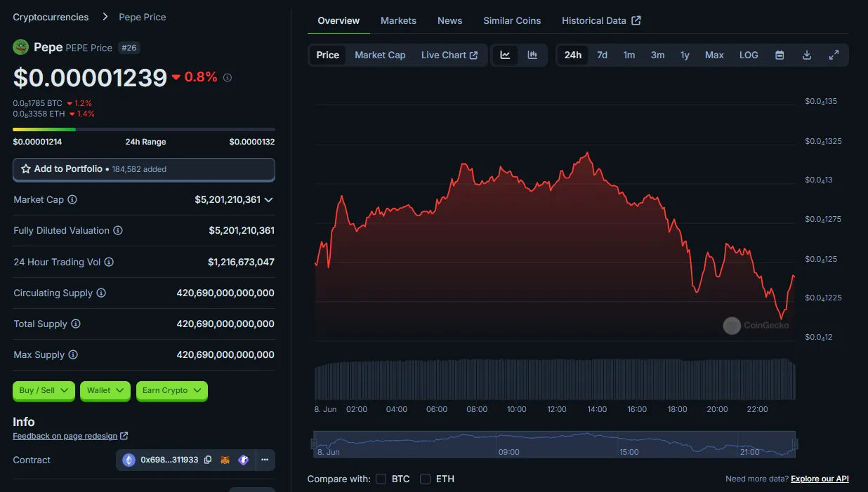The width and height of the screenshot is (868, 492).
Task: Copy the contract address 0x698...311933
Action: coord(208,460)
